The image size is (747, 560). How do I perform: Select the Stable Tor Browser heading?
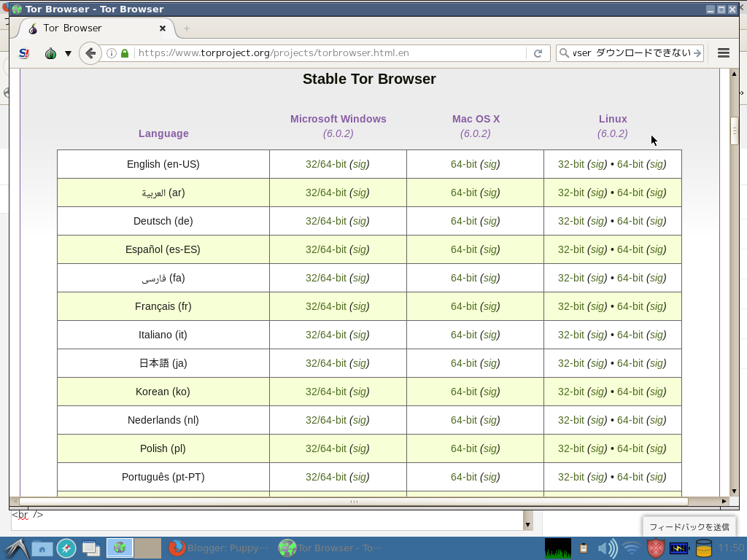[x=369, y=79]
